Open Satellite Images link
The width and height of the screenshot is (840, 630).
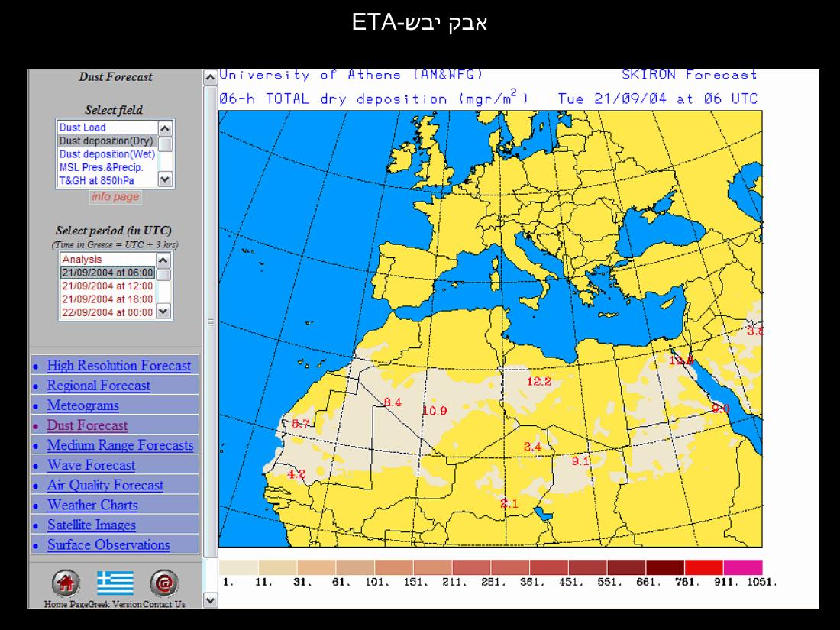92,525
